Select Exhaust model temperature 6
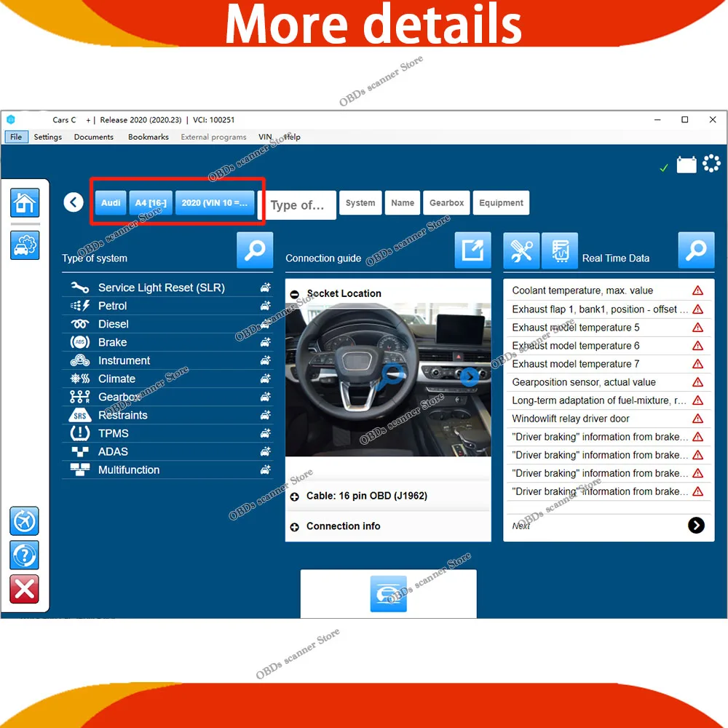Image resolution: width=728 pixels, height=728 pixels. coord(608,346)
